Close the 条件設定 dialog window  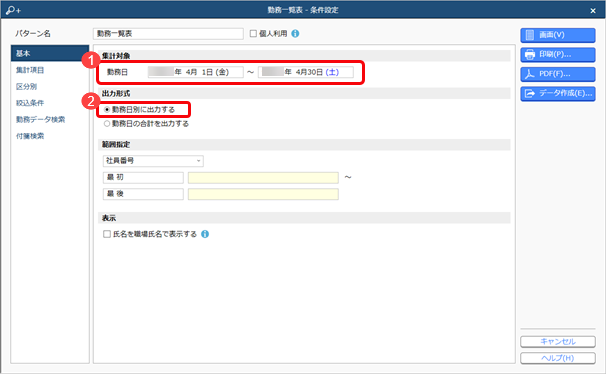(593, 11)
